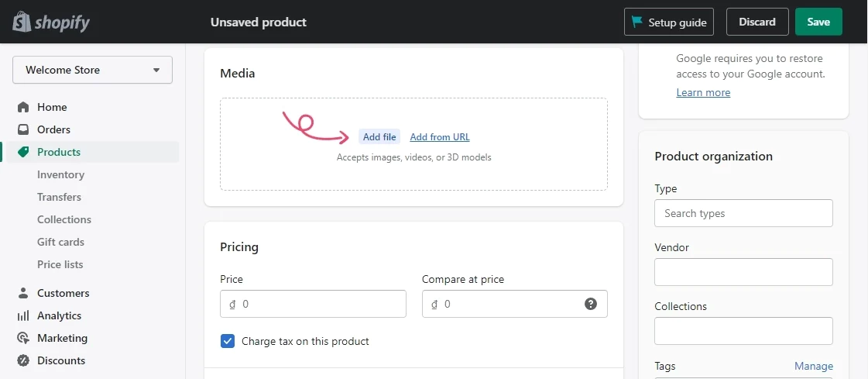
Task: Go to Inventory in the sidebar
Action: point(60,174)
